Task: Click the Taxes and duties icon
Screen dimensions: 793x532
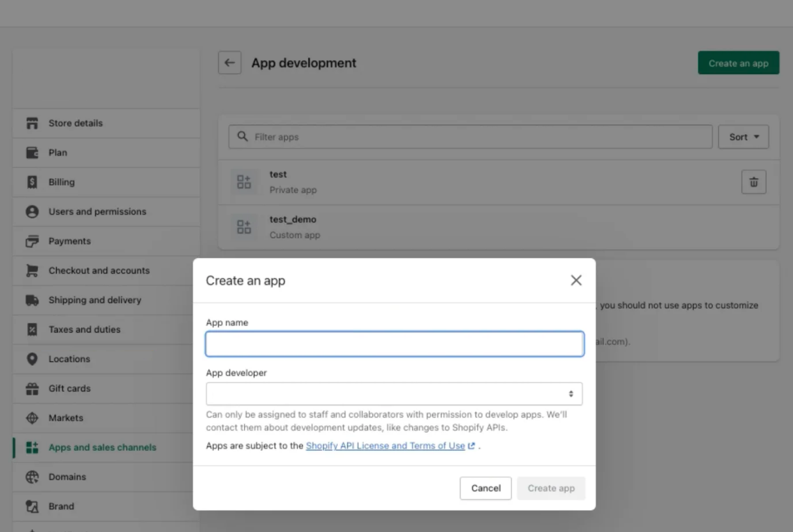Action: (32, 329)
